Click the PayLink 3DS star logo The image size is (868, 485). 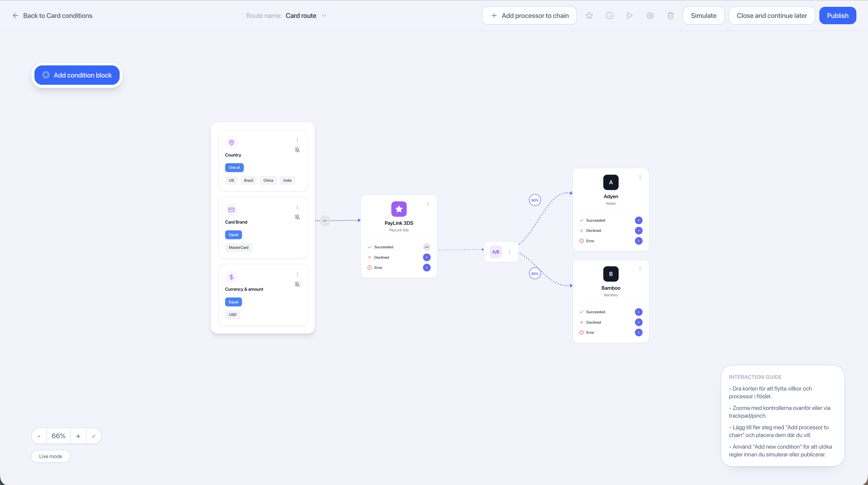[x=399, y=209]
